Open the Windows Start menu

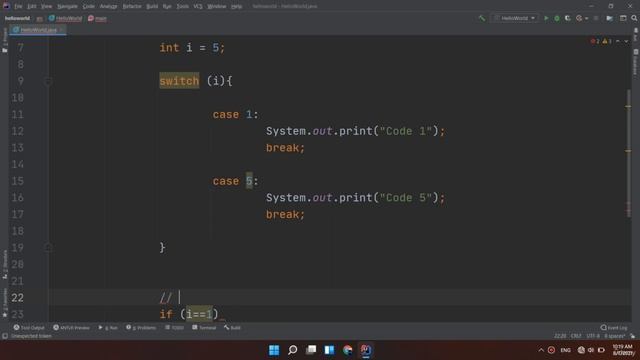point(274,350)
